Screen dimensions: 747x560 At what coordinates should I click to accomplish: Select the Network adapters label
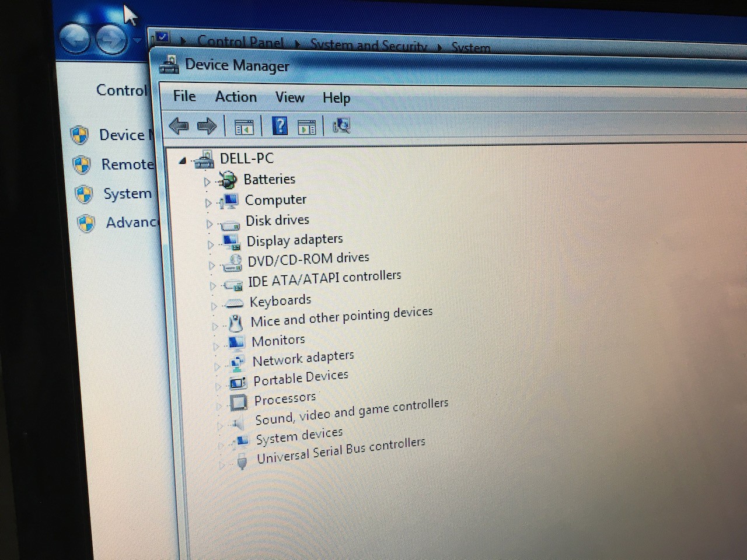303,358
